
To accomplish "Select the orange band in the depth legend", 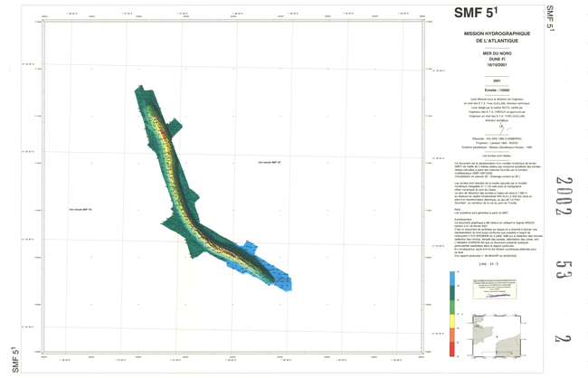I will [452, 336].
